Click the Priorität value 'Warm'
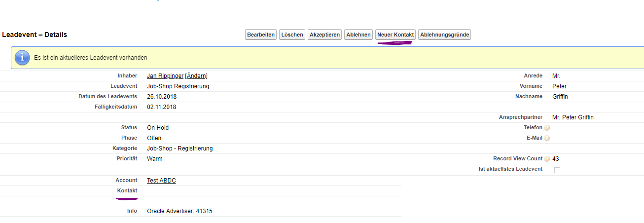This screenshot has width=644, height=223. [x=154, y=159]
